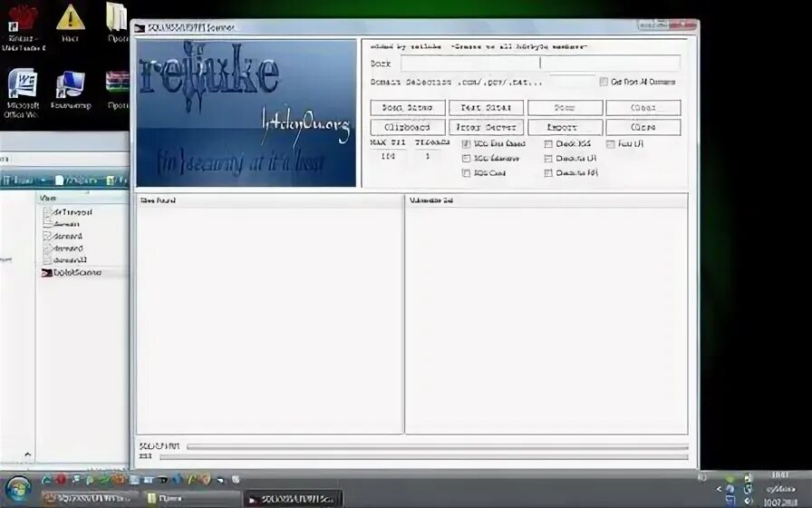This screenshot has height=508, width=812.
Task: Tick the SQLi checkbox under Error Based
Action: click(466, 158)
